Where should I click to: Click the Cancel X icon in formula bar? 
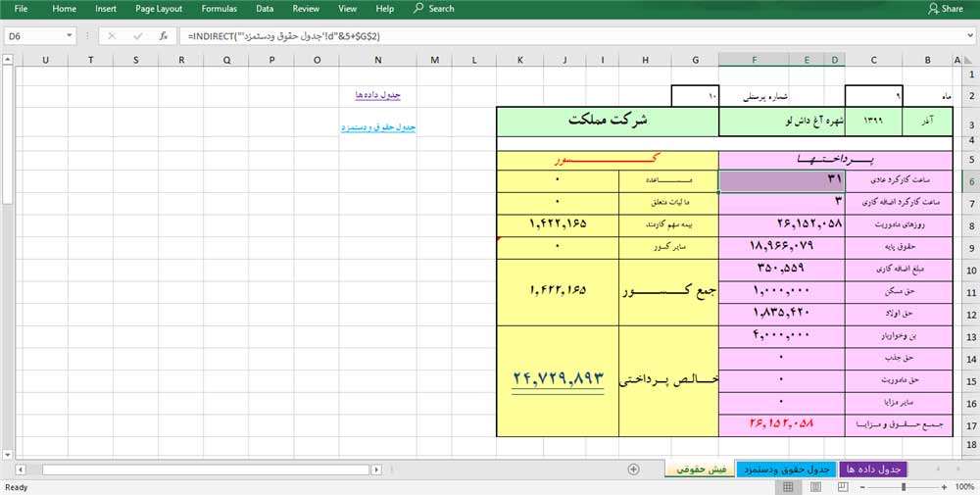[x=113, y=36]
